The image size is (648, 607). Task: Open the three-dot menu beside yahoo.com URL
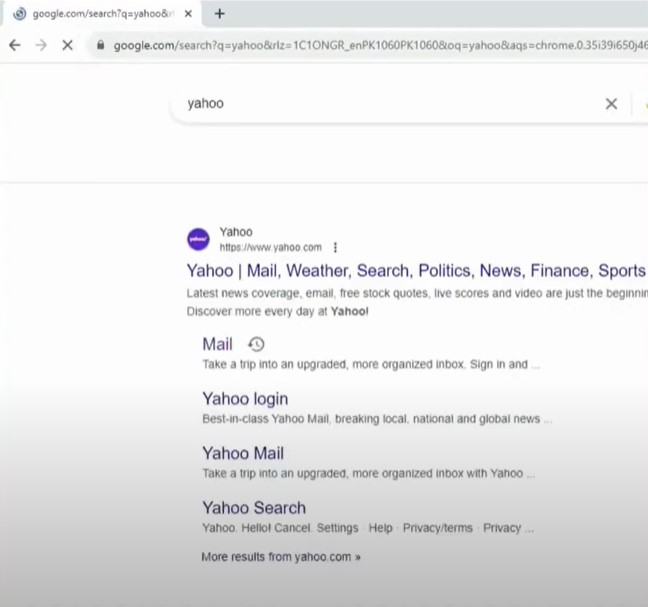335,248
